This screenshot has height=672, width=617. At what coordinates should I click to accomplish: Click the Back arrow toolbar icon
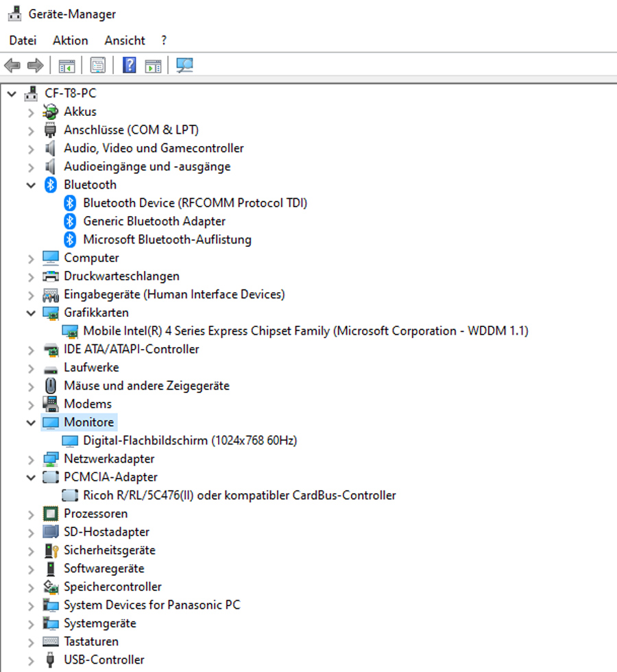pyautogui.click(x=12, y=66)
